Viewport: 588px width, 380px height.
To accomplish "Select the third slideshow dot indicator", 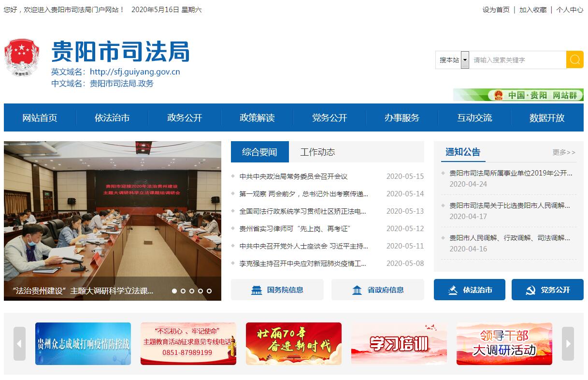I will [x=192, y=291].
